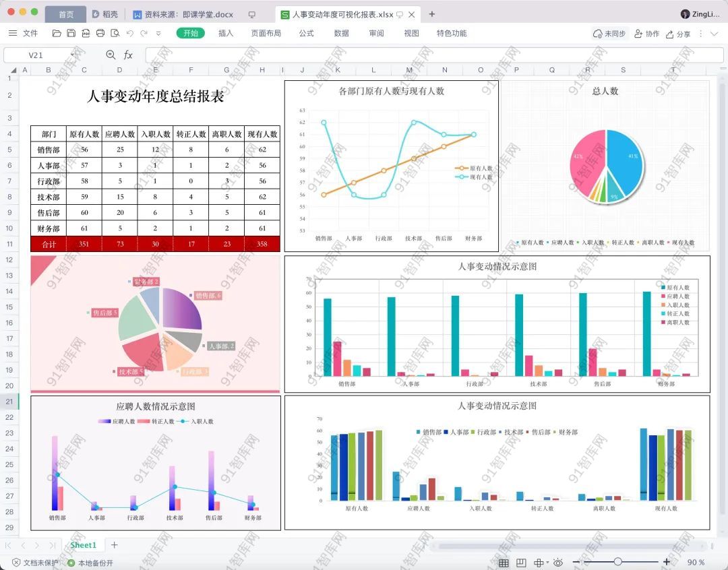Viewport: 728px width, 570px height.
Task: Switch to normal grid view in status bar
Action: (504, 563)
